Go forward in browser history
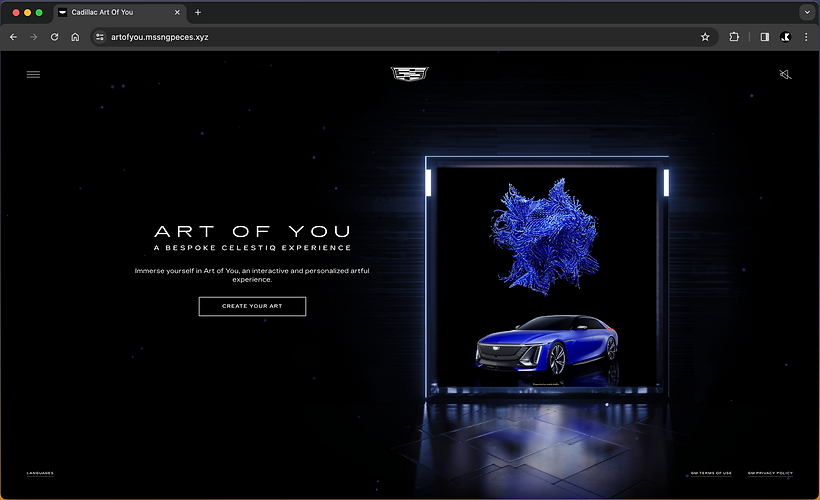Image resolution: width=820 pixels, height=500 pixels. click(33, 37)
